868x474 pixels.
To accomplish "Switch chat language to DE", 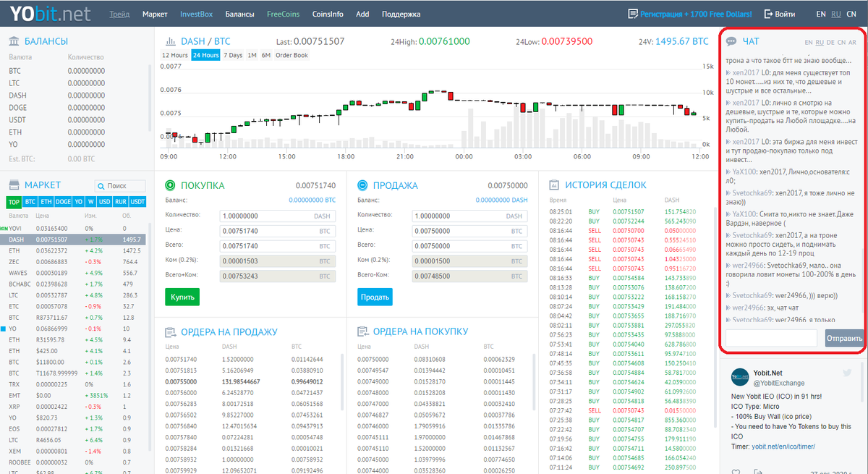I will (x=831, y=43).
